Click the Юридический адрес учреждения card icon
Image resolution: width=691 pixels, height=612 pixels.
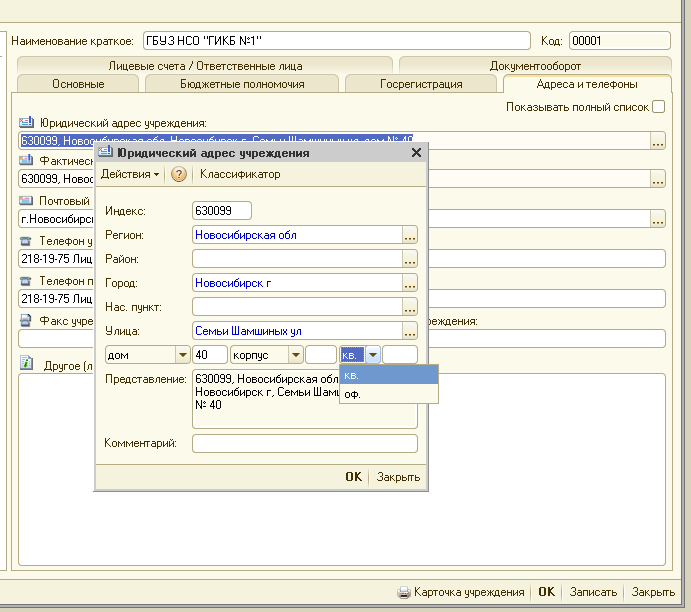click(27, 123)
